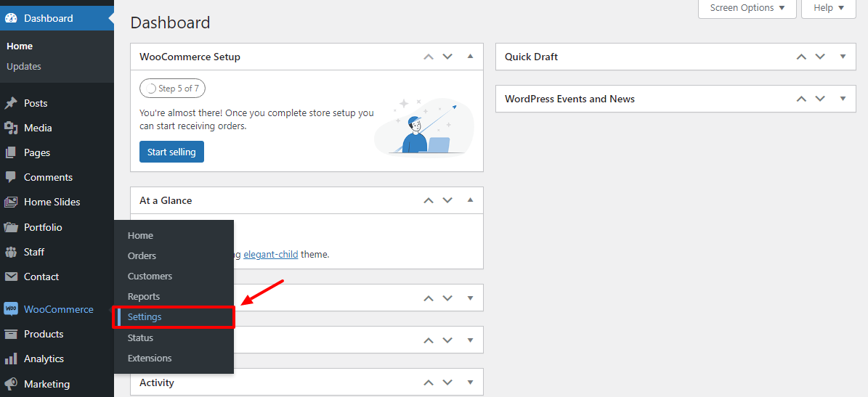Viewport: 868px width, 397px height.
Task: Click the Posts pushpin icon
Action: 10,103
